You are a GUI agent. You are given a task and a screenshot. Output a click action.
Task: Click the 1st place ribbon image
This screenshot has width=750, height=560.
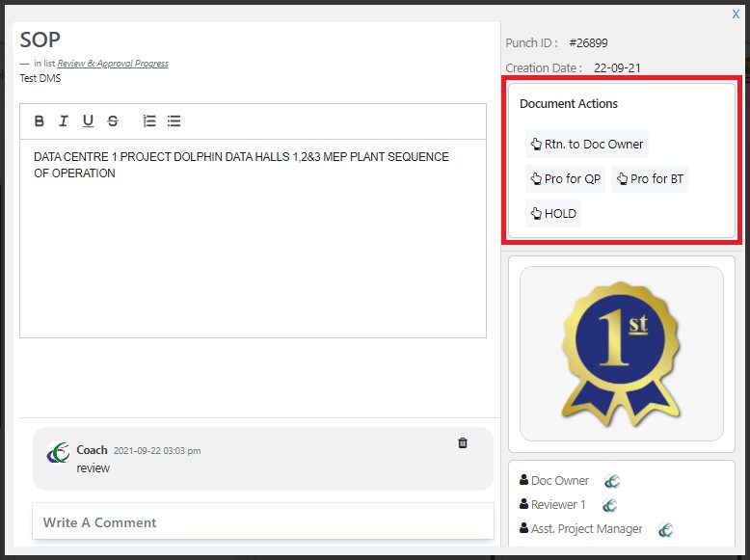pos(622,354)
